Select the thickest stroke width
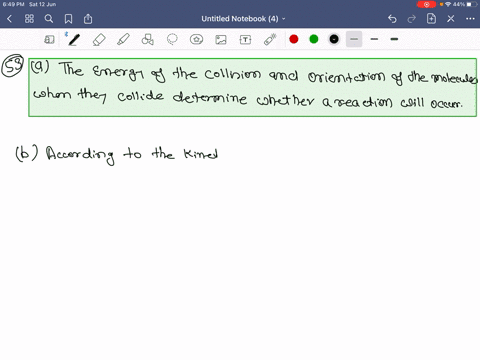Viewport: 480px width, 360px height. (394, 39)
